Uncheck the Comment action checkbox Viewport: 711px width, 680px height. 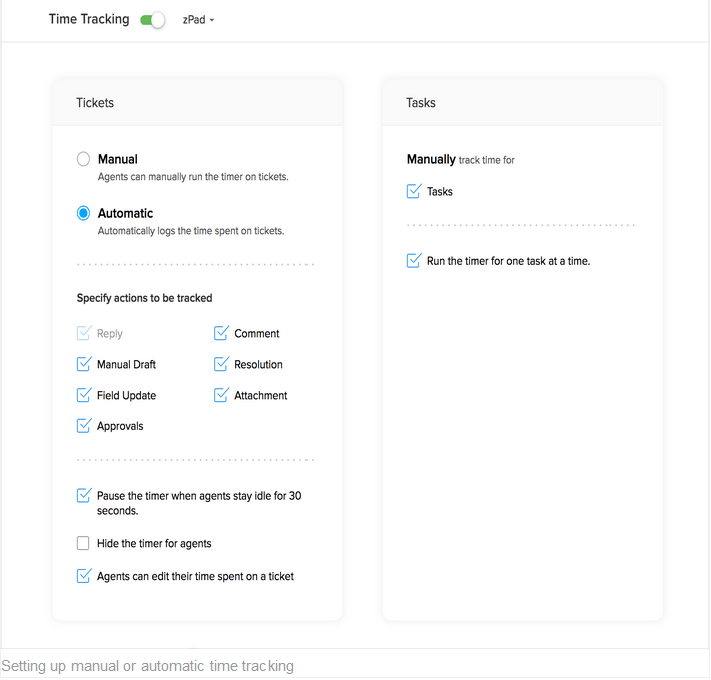pos(221,334)
